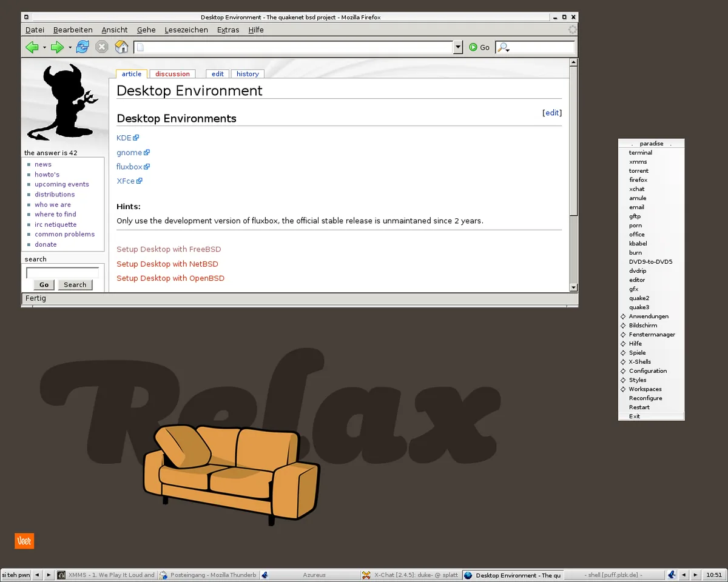
Task: Click the green Forward arrow in Firefox
Action: pyautogui.click(x=57, y=47)
